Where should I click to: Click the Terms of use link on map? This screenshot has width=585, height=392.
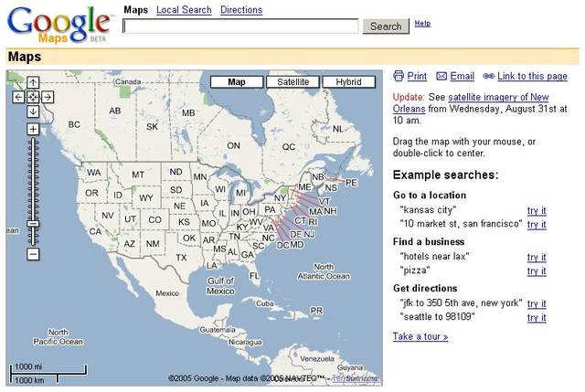(356, 378)
